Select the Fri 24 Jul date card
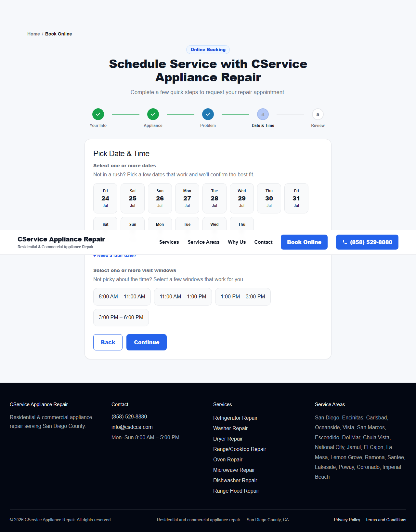Screen dimensions: 416x532 click(105, 198)
